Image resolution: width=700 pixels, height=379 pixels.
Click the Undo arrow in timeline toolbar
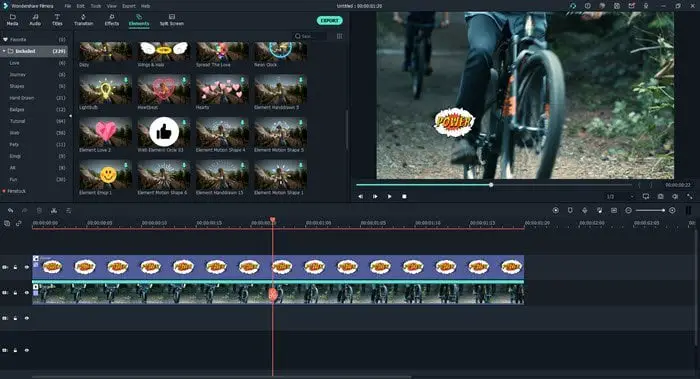coord(10,211)
